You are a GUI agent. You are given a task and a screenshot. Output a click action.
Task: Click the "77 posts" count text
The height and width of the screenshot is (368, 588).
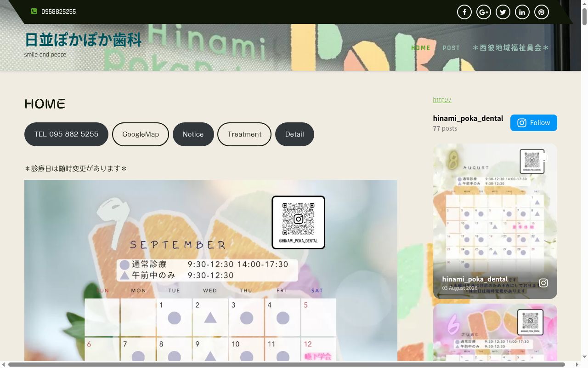point(445,128)
